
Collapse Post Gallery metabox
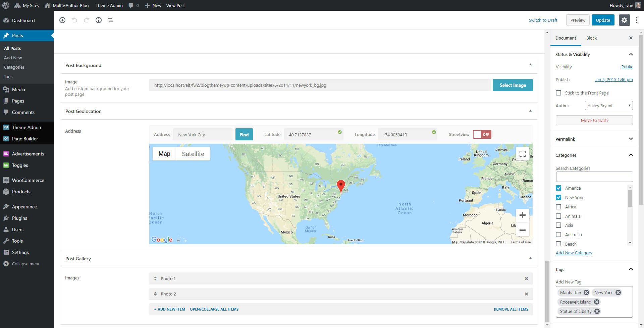530,258
